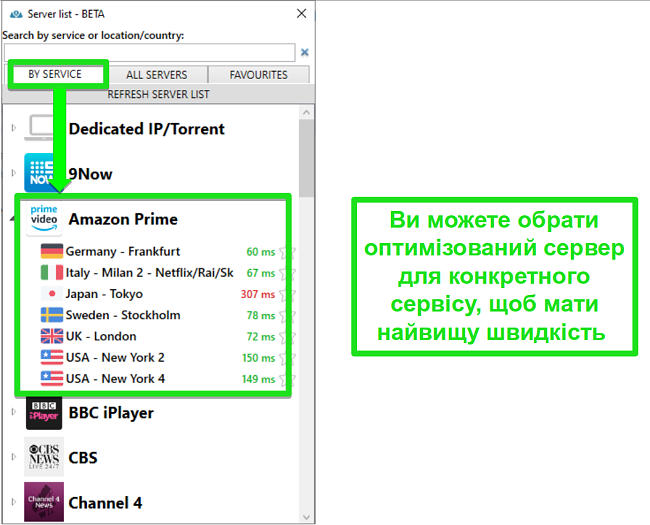
Task: Click the CBS label
Action: pos(83,458)
